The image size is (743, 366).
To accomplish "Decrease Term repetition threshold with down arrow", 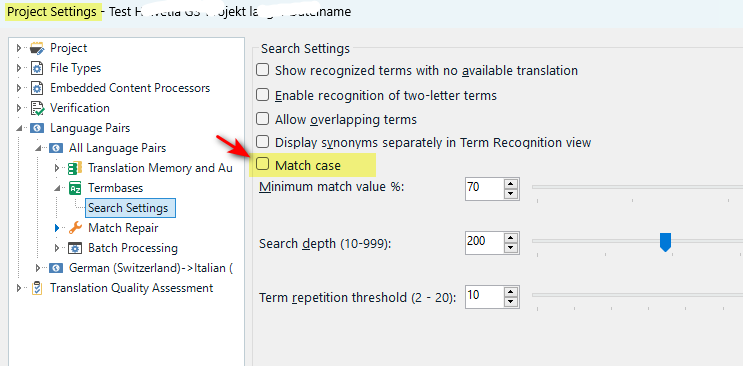I will pyautogui.click(x=510, y=302).
